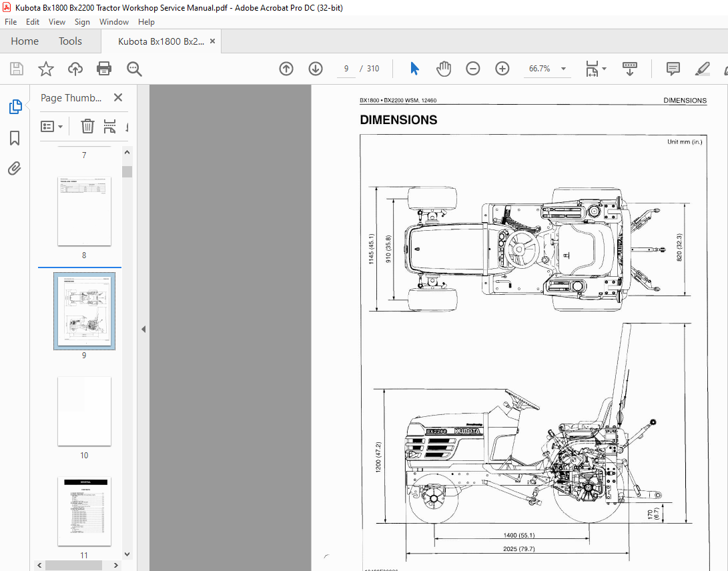Go to next page arrow

[x=316, y=69]
